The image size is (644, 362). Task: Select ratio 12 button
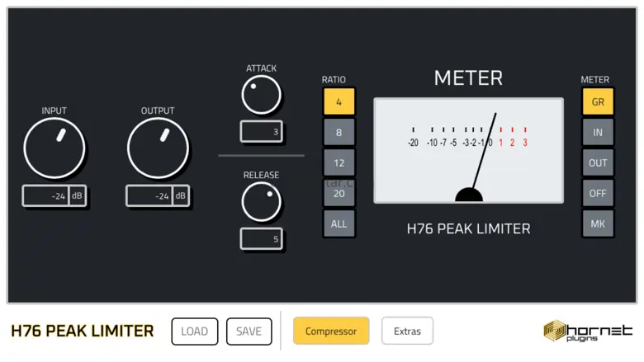[339, 162]
